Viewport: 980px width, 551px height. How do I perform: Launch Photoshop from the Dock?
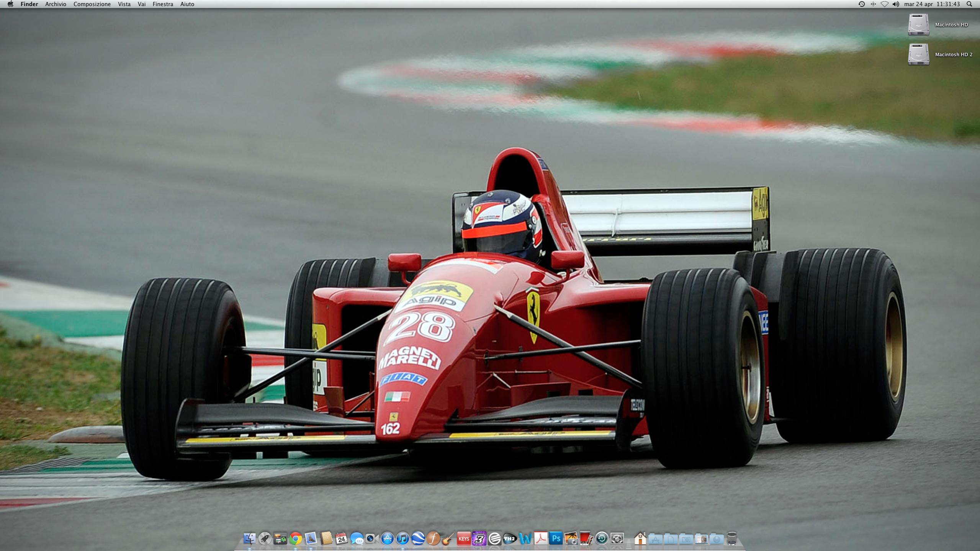click(x=556, y=539)
